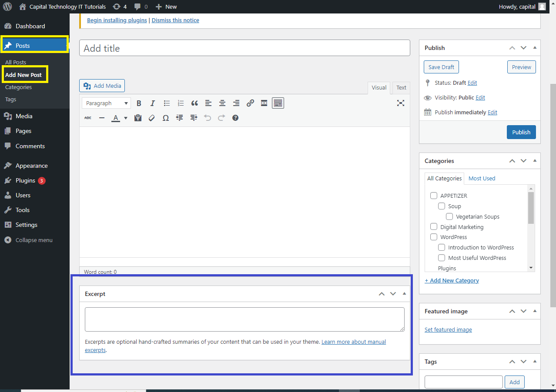Click the Set featured image link
This screenshot has height=392, width=556.
pos(448,330)
